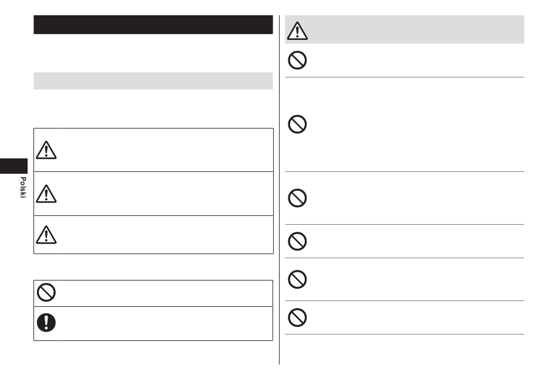This screenshot has width=558, height=392.
Task: Click the fourth prohibition symbol in right column
Action: (297, 241)
